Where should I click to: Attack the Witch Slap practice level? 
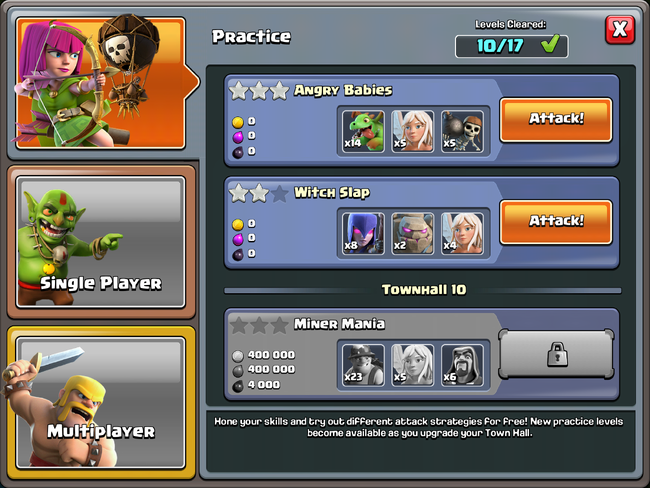[x=556, y=222]
